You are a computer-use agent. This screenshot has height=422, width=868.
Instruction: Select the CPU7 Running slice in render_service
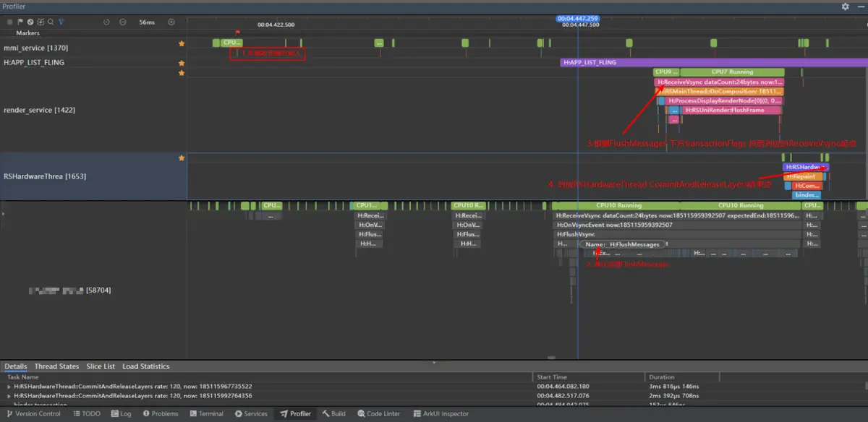(x=732, y=72)
